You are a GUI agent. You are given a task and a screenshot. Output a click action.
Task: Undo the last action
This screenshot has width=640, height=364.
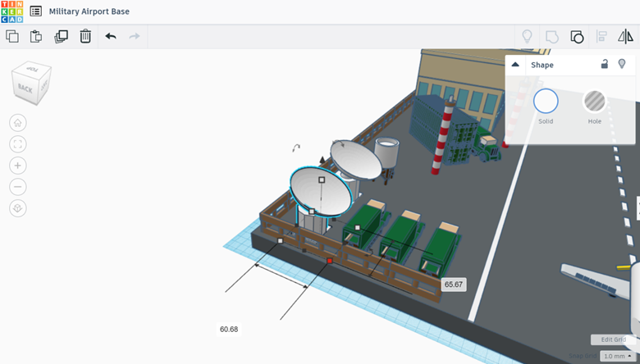111,36
